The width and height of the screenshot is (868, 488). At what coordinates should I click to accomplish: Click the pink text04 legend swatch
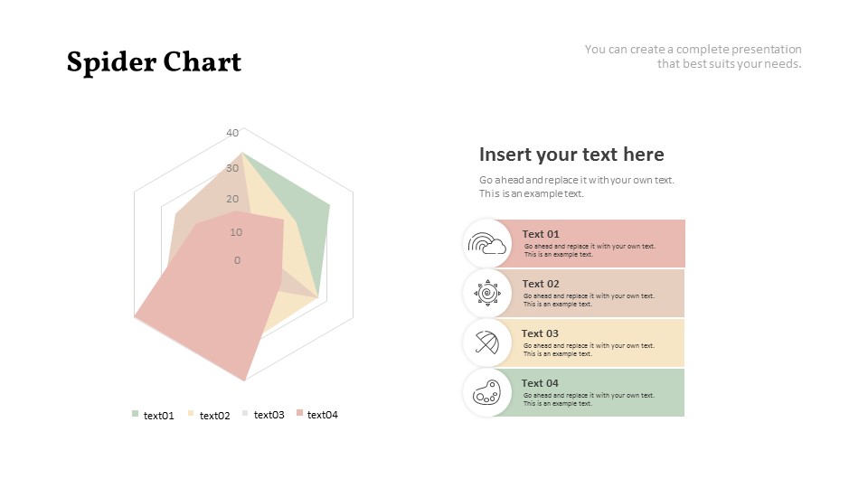[x=299, y=413]
